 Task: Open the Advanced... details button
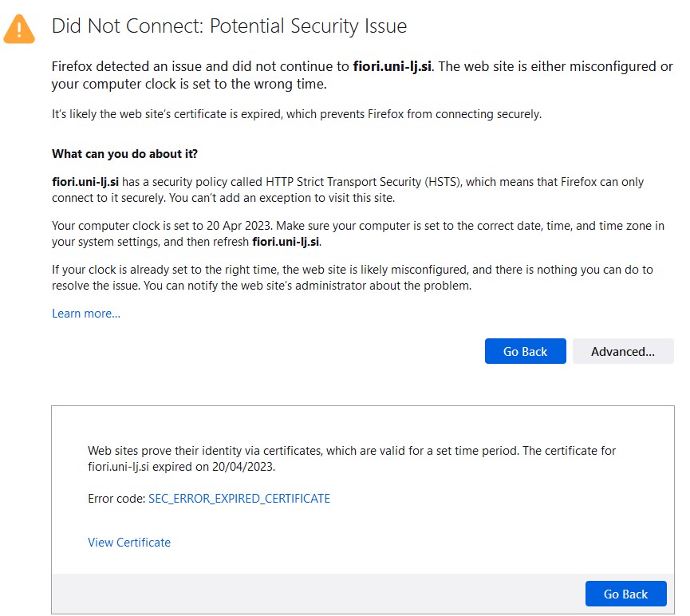[x=623, y=351]
